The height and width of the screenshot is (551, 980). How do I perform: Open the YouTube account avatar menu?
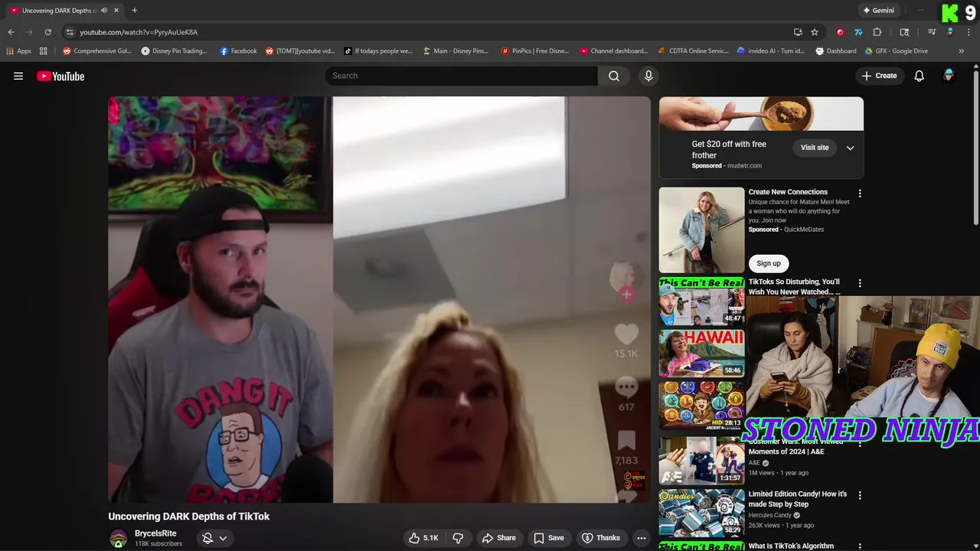949,76
